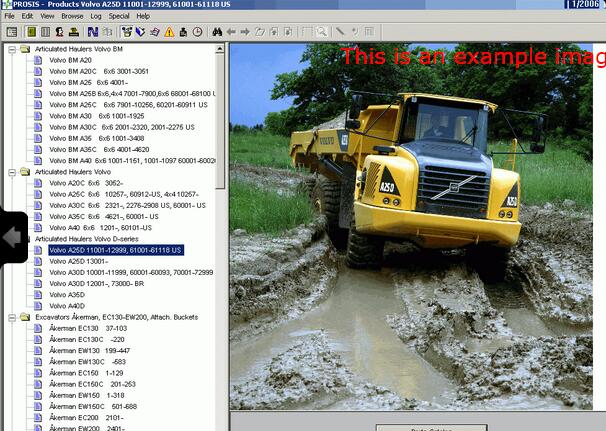Select Åkerman EW130 199-447 entry

(x=90, y=351)
